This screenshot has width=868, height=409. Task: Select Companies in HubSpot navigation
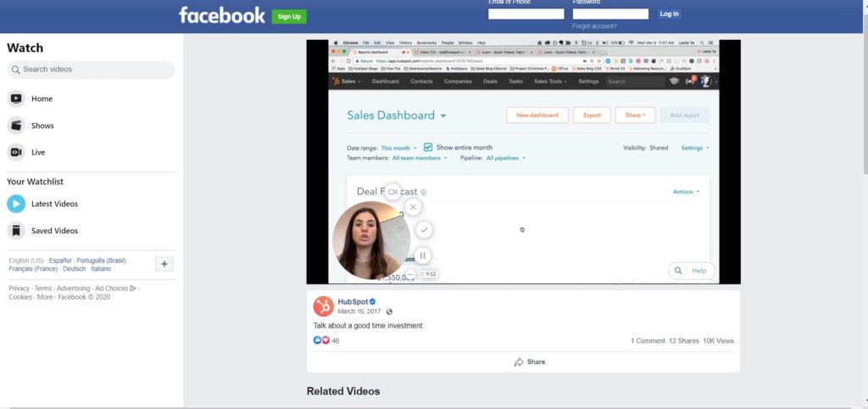[x=458, y=81]
